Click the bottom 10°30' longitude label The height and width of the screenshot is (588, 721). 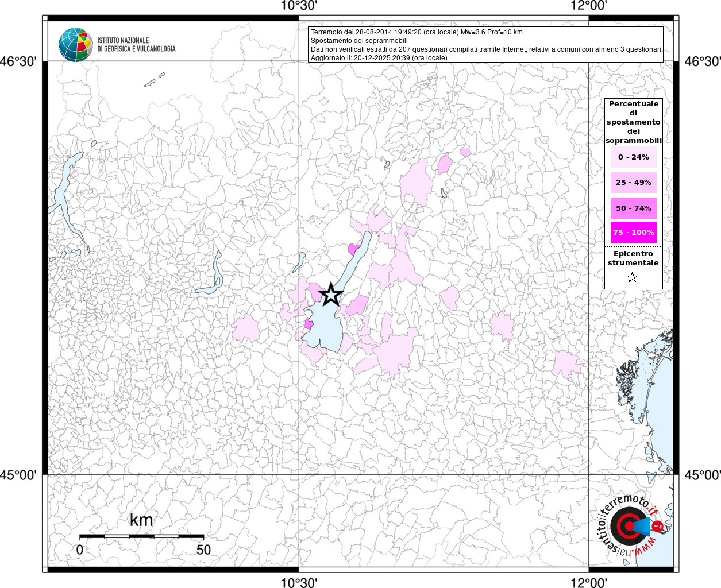click(x=299, y=582)
